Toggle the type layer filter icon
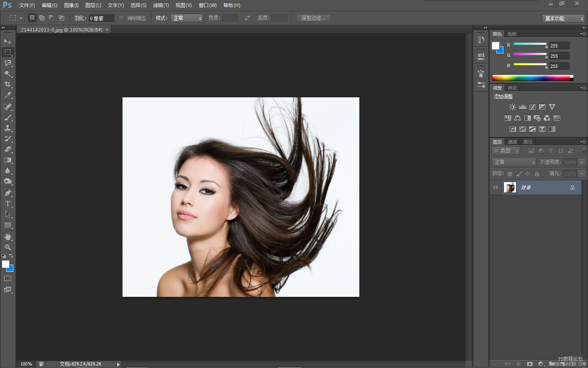 (551, 151)
